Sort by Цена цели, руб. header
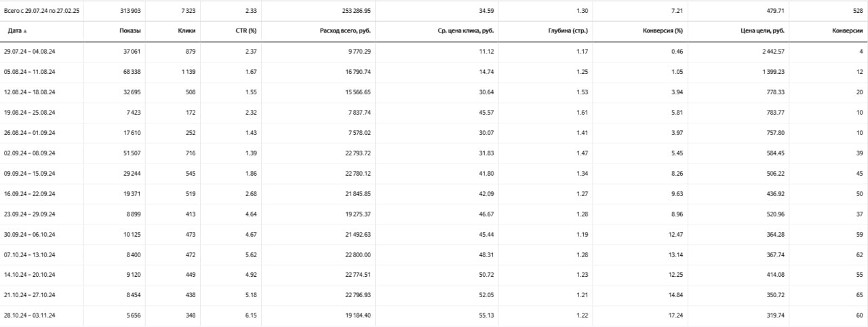The height and width of the screenshot is (327, 868). pos(763,31)
